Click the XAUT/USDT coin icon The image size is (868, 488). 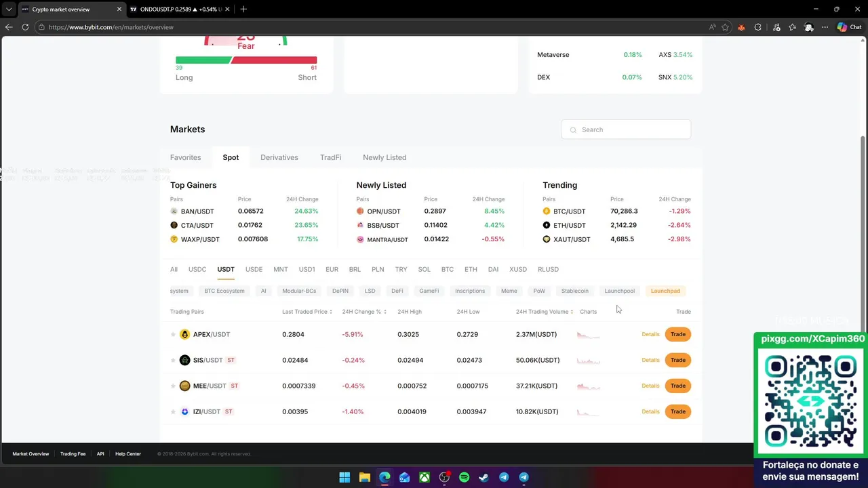547,239
